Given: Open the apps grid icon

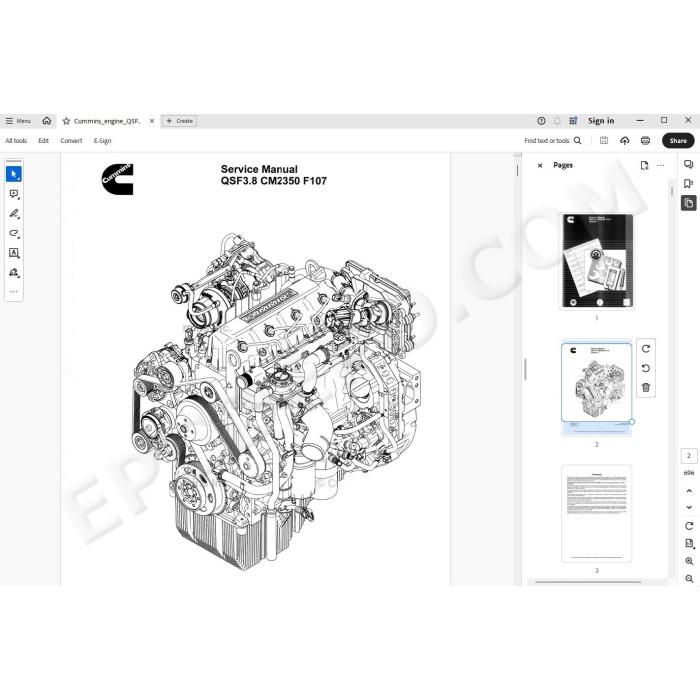Looking at the screenshot, I should click(573, 121).
